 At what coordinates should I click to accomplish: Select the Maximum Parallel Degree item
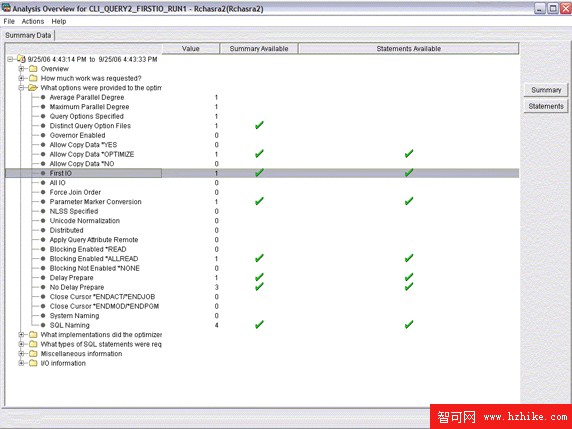click(x=89, y=107)
